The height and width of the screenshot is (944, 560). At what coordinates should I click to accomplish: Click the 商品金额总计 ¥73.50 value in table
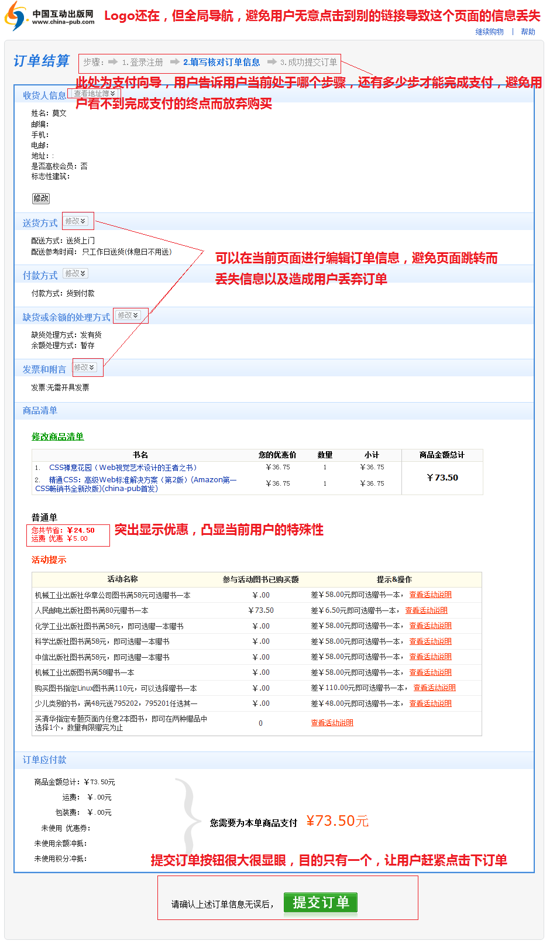442,478
